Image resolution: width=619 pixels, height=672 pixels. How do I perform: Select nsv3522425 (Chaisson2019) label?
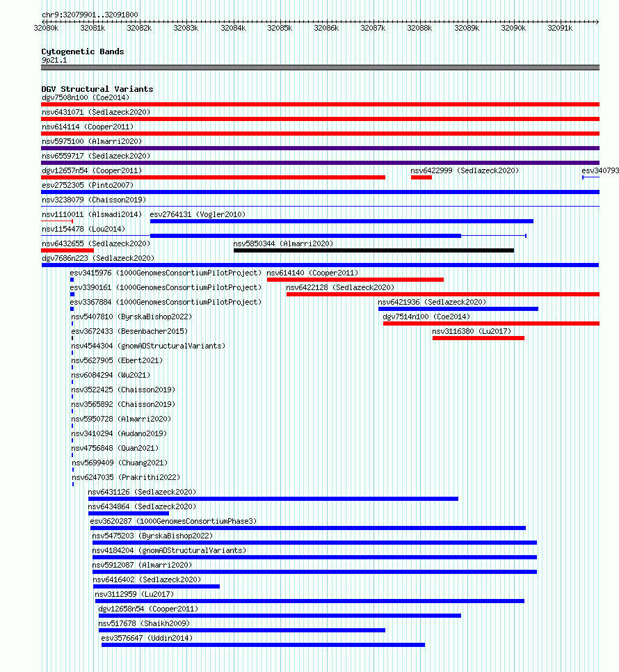(x=123, y=390)
